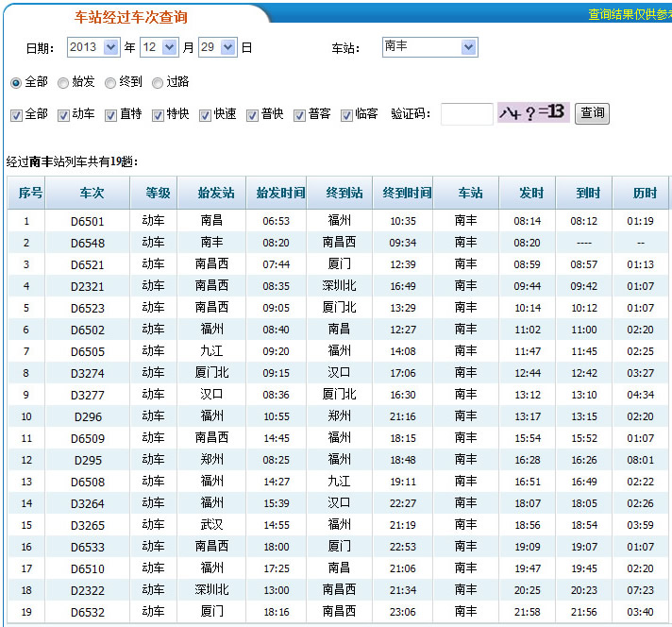Viewport: 672px width, 627px height.
Task: Uncheck the 特快 checkbox
Action: (158, 115)
